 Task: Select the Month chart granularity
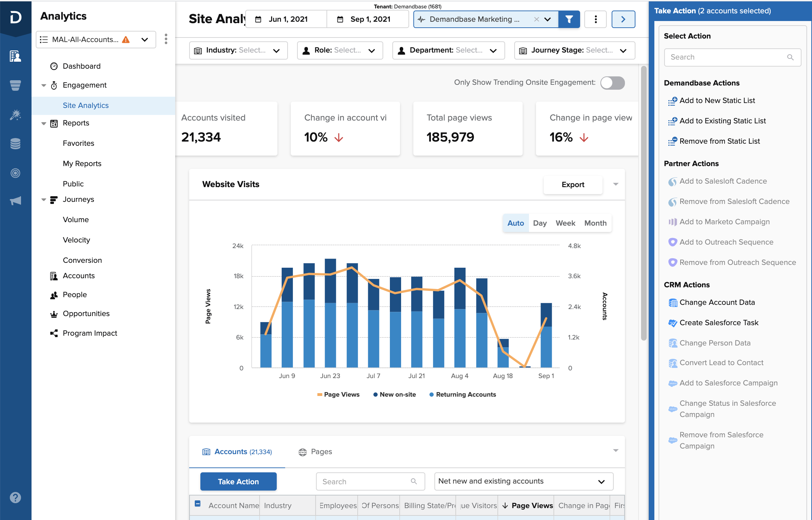point(595,223)
